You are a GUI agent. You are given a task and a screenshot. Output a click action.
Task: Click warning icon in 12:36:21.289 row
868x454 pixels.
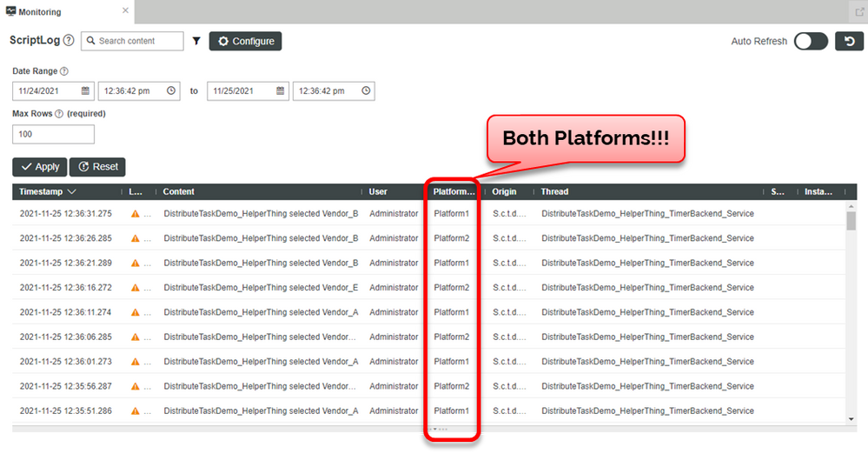(135, 264)
